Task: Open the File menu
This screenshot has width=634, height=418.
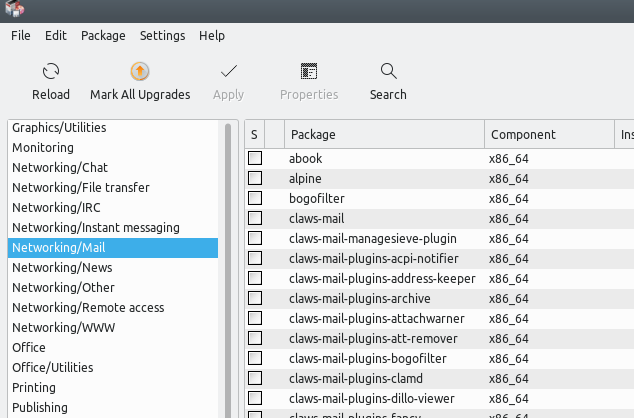Action: [21, 36]
